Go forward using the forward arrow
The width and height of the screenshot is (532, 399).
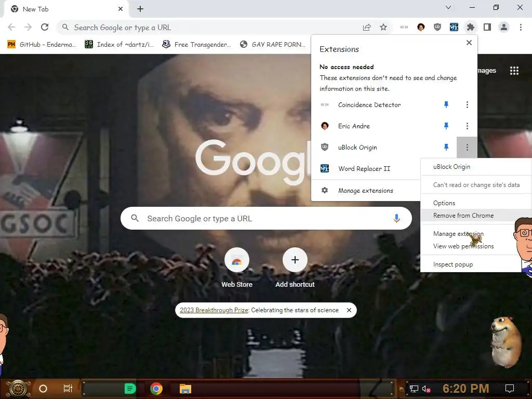pos(28,27)
